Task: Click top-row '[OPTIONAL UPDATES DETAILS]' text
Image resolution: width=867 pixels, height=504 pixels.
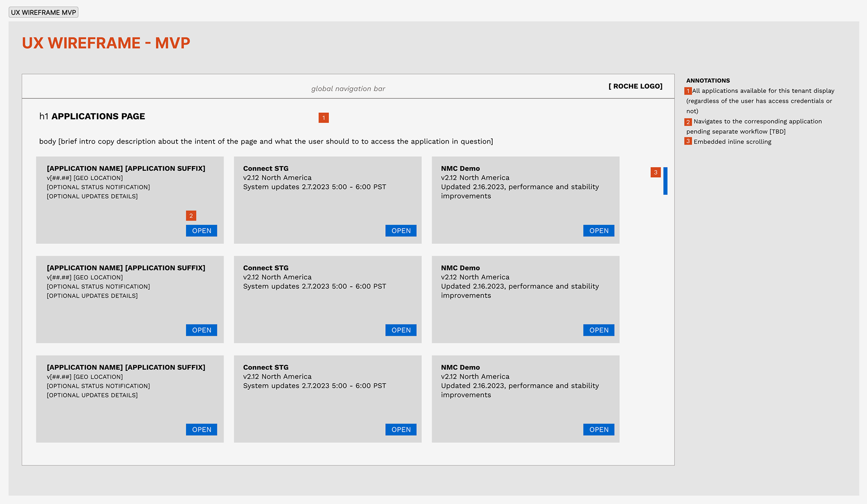Action: coord(92,196)
